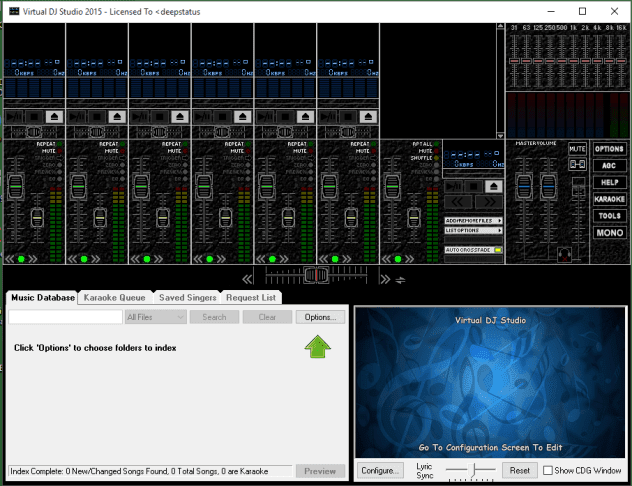Nudge crossfader right with double-arrow
This screenshot has height=486, width=632.
tap(385, 279)
